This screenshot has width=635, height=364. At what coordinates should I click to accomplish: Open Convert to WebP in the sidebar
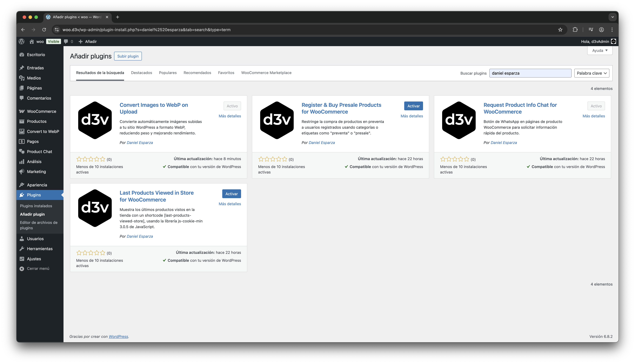point(40,131)
